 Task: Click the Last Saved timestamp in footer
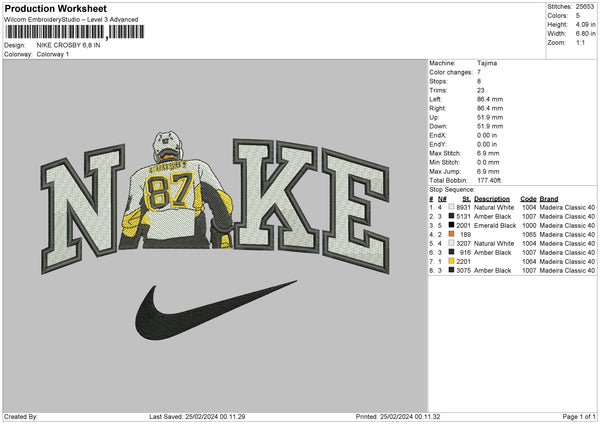197,417
